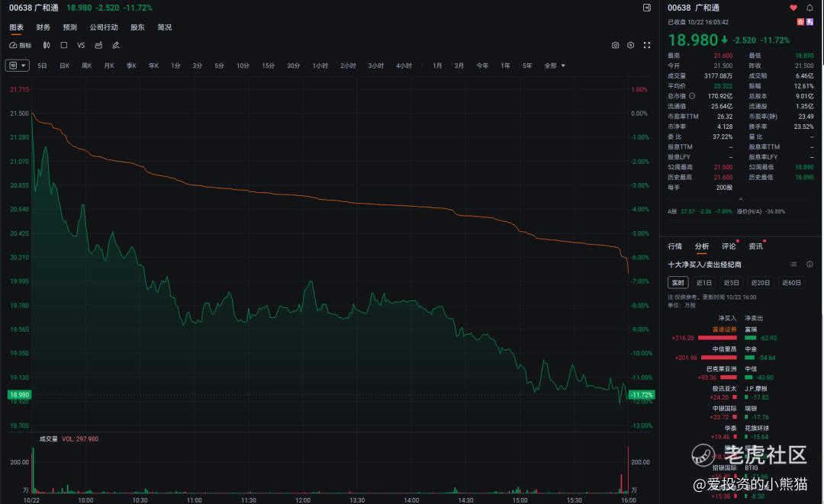Open the VS compare tool
The height and width of the screenshot is (504, 824).
[x=81, y=45]
